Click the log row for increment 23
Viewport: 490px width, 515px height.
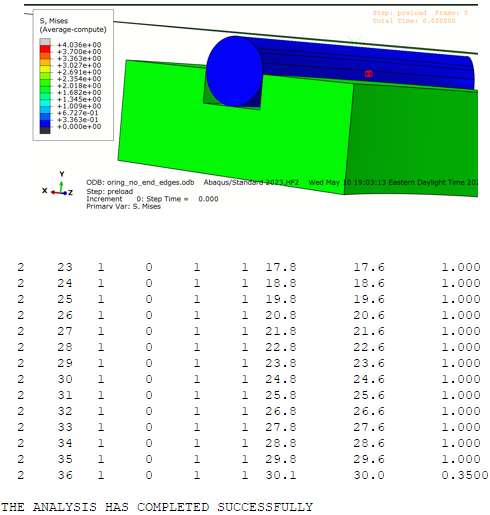249,267
